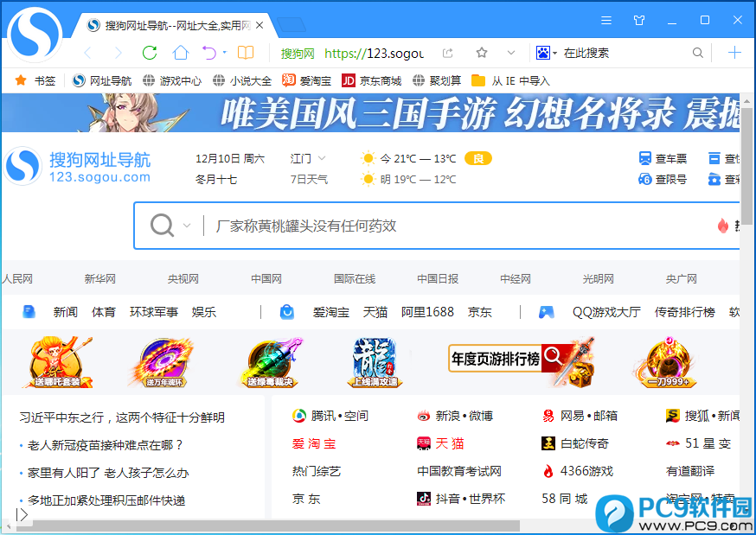Close the 搜狗网址导航 tab
Image resolution: width=756 pixels, height=535 pixels.
click(x=259, y=25)
